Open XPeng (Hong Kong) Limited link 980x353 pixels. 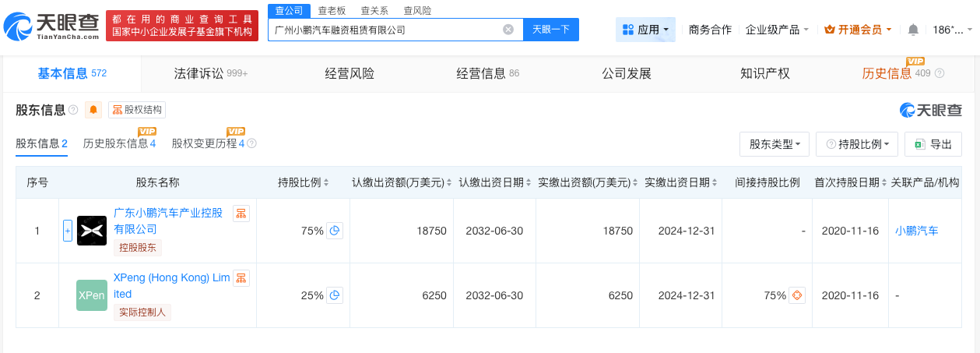tap(171, 285)
